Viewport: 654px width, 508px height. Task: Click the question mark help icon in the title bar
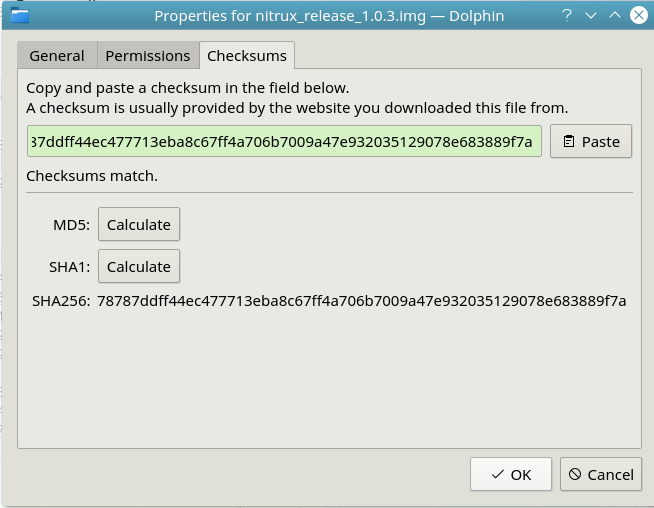pos(567,15)
